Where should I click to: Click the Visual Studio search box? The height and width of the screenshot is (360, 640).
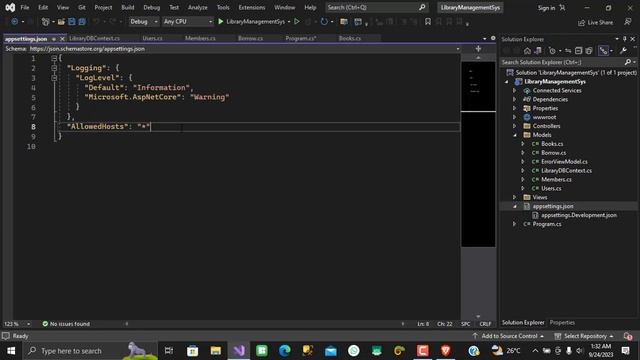(376, 7)
